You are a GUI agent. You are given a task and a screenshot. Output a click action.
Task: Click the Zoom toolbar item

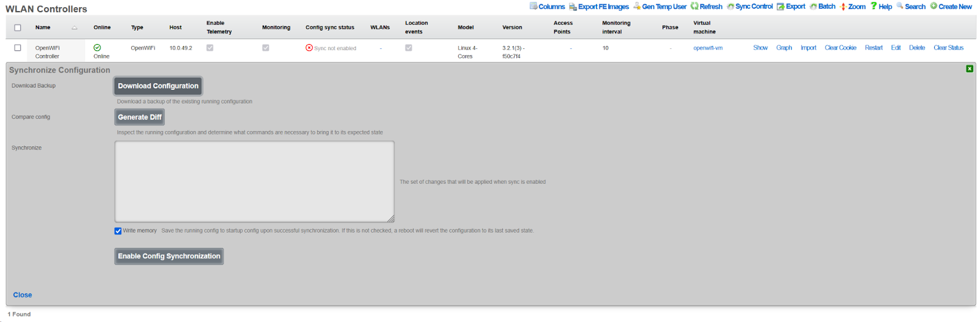point(852,7)
